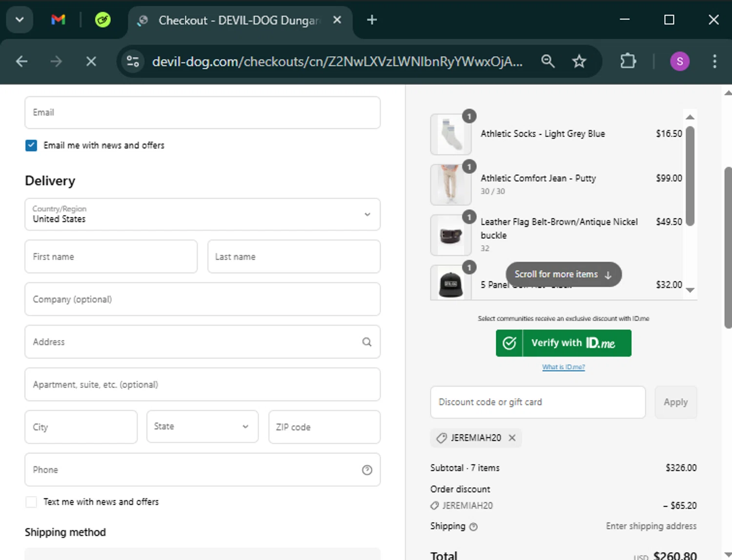Click the JEREMIAH20 tag icon
This screenshot has width=732, height=560.
click(442, 438)
